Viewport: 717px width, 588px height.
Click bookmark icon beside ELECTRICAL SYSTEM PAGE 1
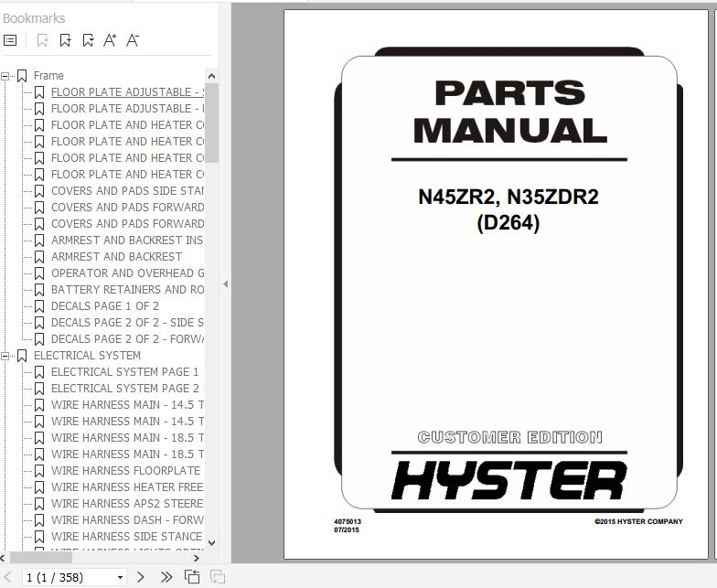click(39, 372)
